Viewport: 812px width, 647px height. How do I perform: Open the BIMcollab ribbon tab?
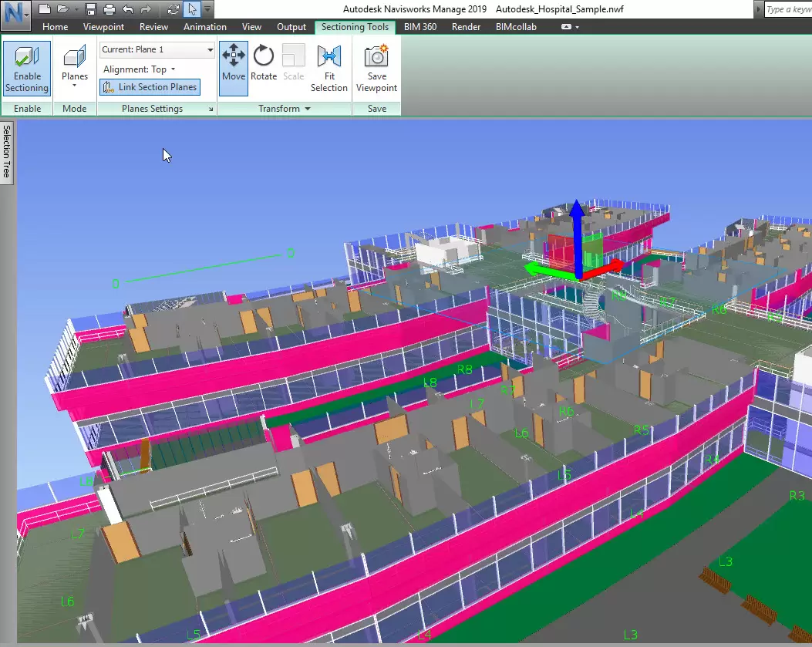(x=516, y=27)
